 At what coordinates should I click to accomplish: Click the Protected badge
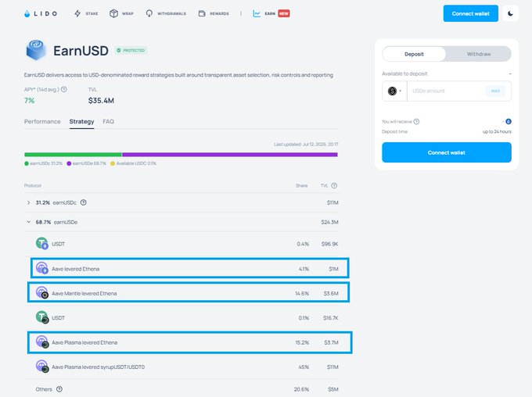[131, 51]
